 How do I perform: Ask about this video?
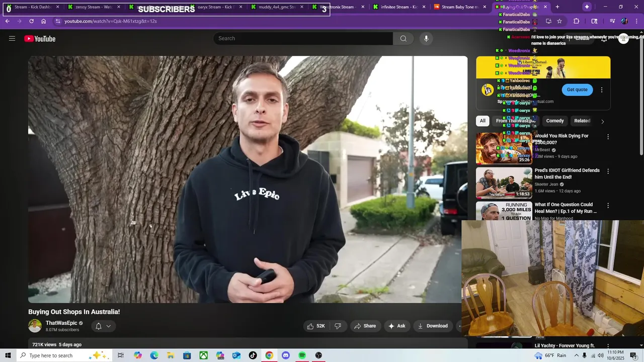[x=396, y=326]
